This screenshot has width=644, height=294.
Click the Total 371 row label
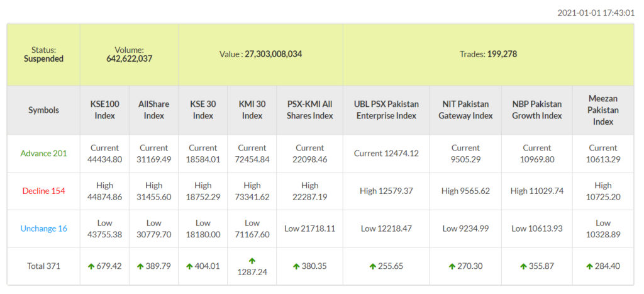tap(43, 266)
